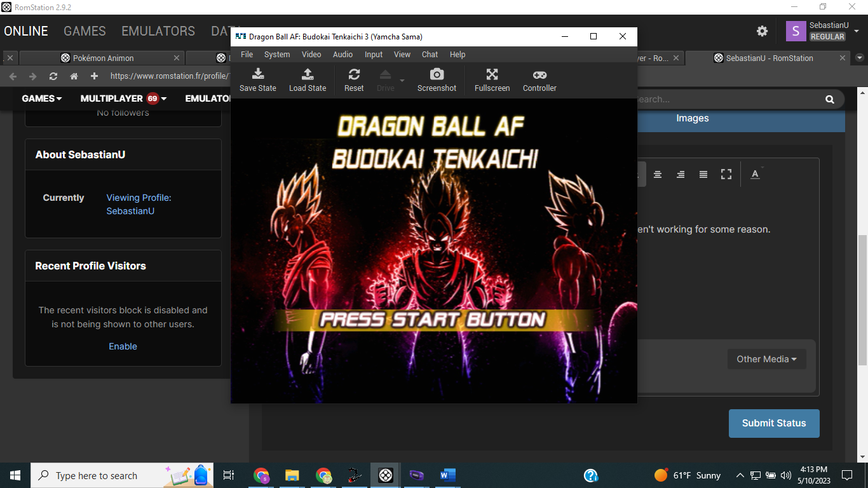Click the RomStation taskbar icon
The height and width of the screenshot is (488, 868).
tap(386, 475)
